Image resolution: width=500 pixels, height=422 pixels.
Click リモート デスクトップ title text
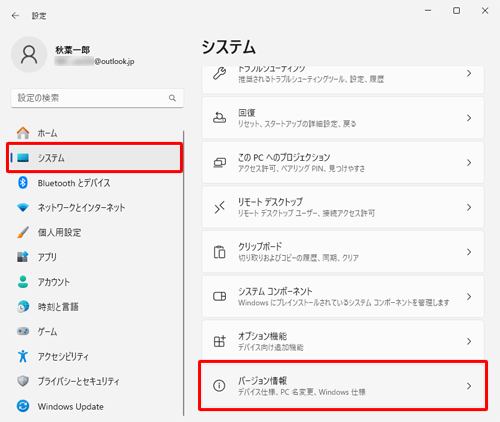point(270,202)
